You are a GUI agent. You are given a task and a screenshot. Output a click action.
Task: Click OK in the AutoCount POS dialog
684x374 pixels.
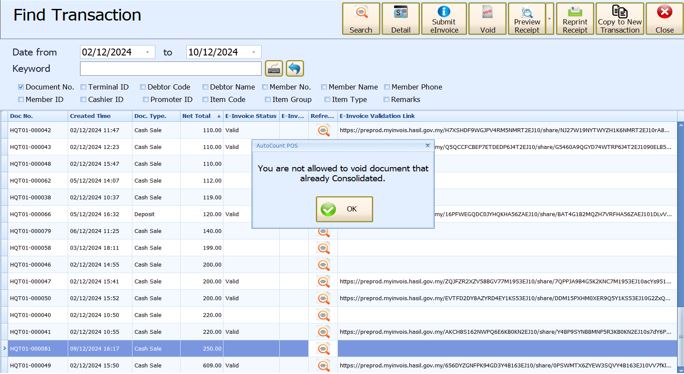pyautogui.click(x=344, y=209)
